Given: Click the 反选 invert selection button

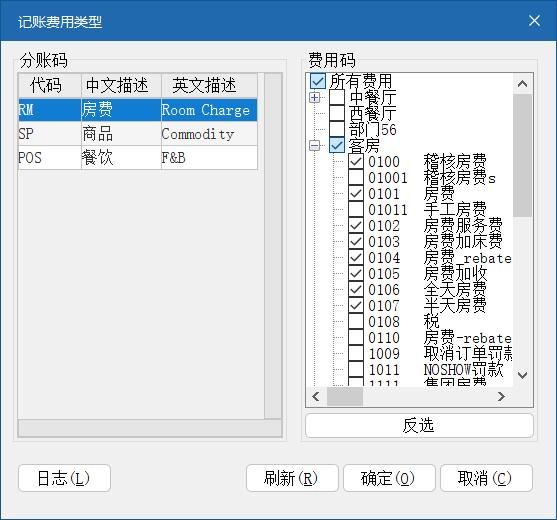Looking at the screenshot, I should [419, 425].
